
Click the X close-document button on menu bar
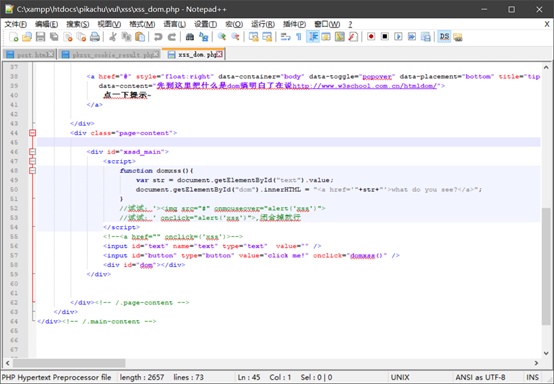pyautogui.click(x=547, y=24)
